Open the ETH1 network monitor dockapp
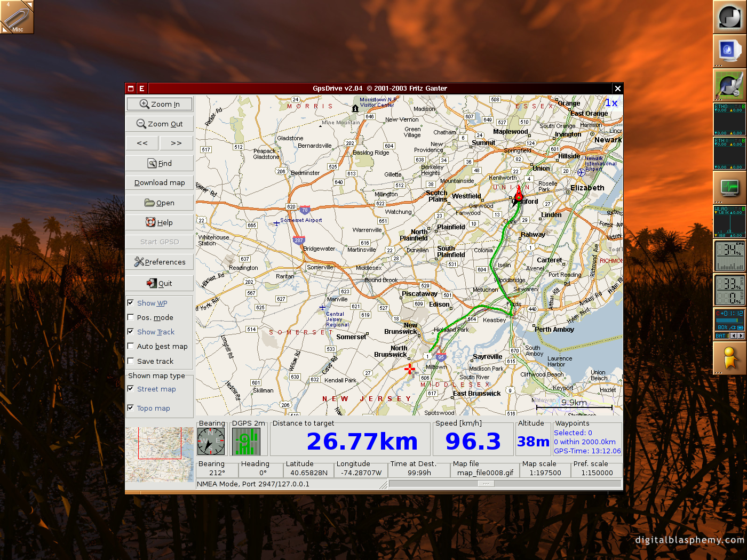The image size is (747, 560). pos(729,153)
